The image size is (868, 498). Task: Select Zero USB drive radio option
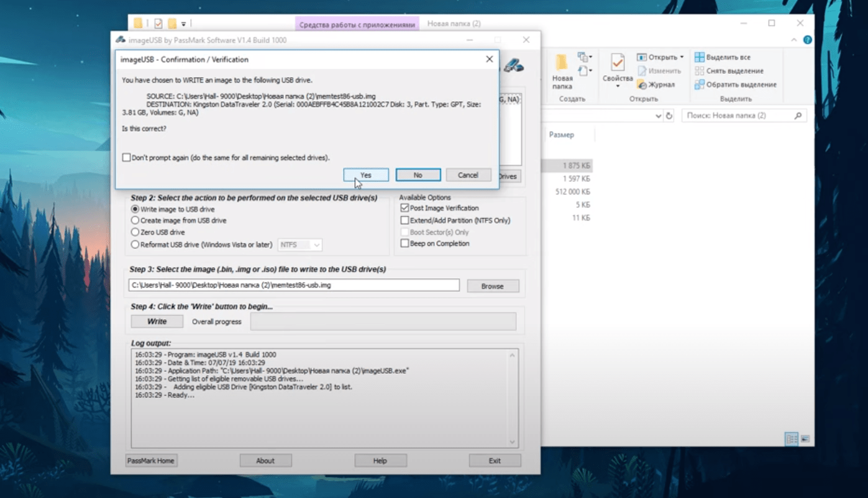pos(135,232)
